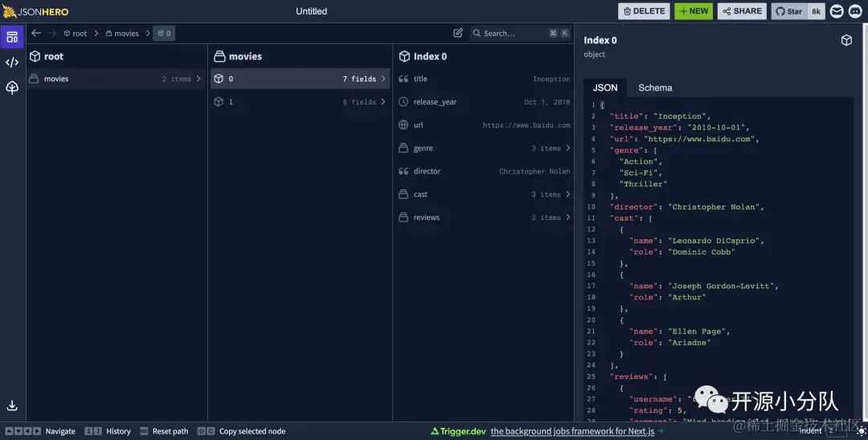Screen dimensions: 868x440
Task: Click the "Leonardo DiCaprio" JSON value
Action: coord(714,240)
